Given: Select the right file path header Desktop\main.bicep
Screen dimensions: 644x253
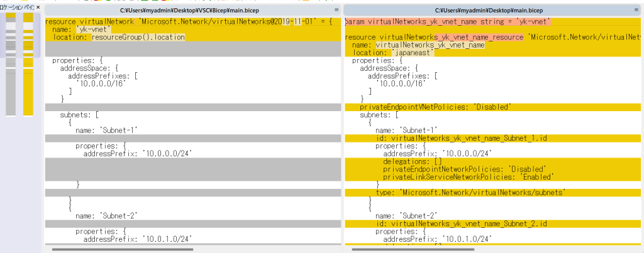Looking at the screenshot, I should 489,10.
